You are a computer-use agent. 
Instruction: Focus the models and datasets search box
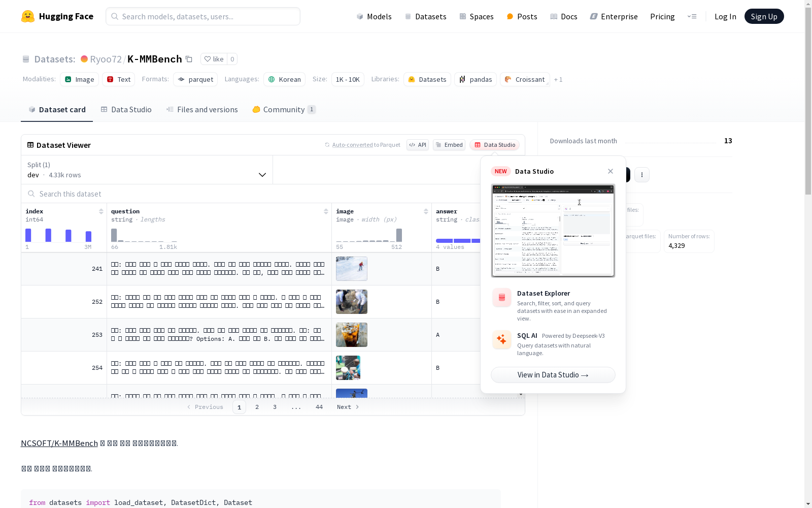[x=203, y=16]
